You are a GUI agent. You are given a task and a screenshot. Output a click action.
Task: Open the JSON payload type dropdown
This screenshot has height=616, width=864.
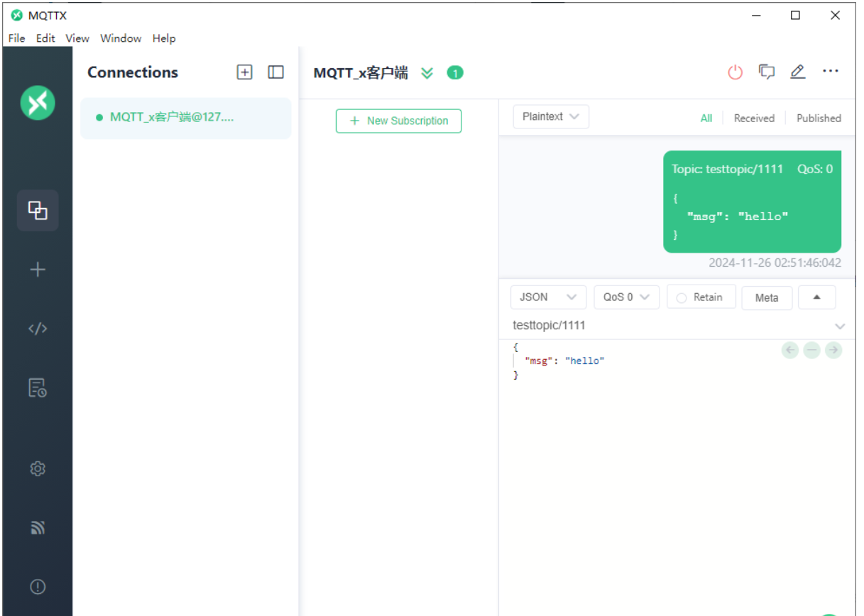click(548, 297)
